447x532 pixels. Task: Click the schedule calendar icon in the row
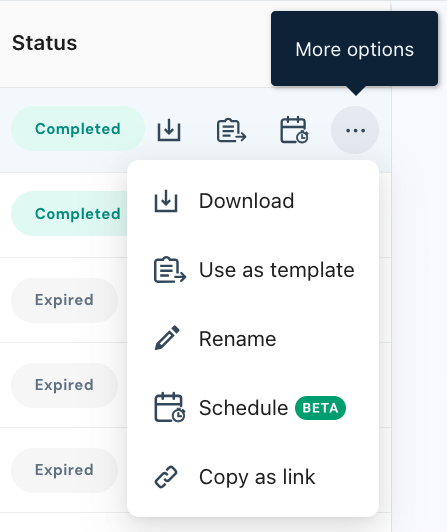click(294, 130)
